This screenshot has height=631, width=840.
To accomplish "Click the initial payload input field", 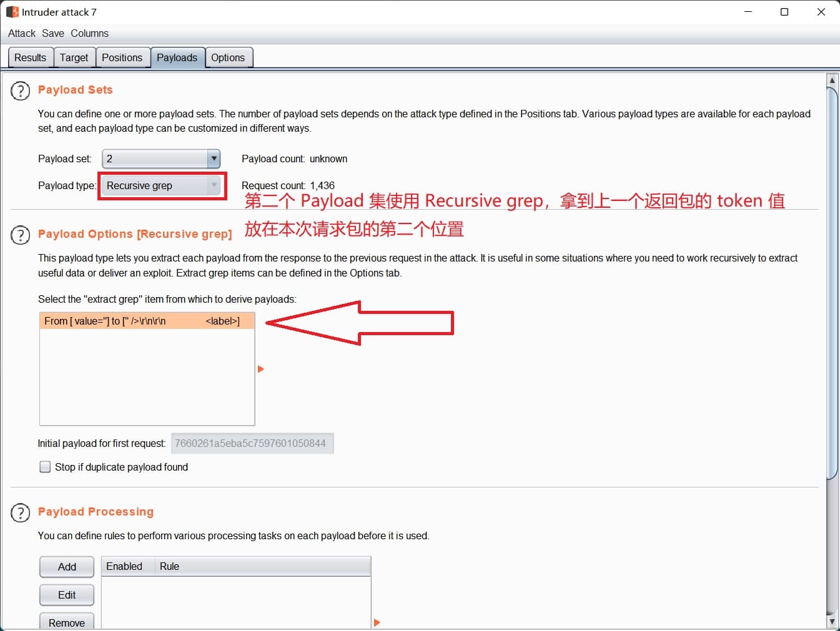I will point(252,443).
